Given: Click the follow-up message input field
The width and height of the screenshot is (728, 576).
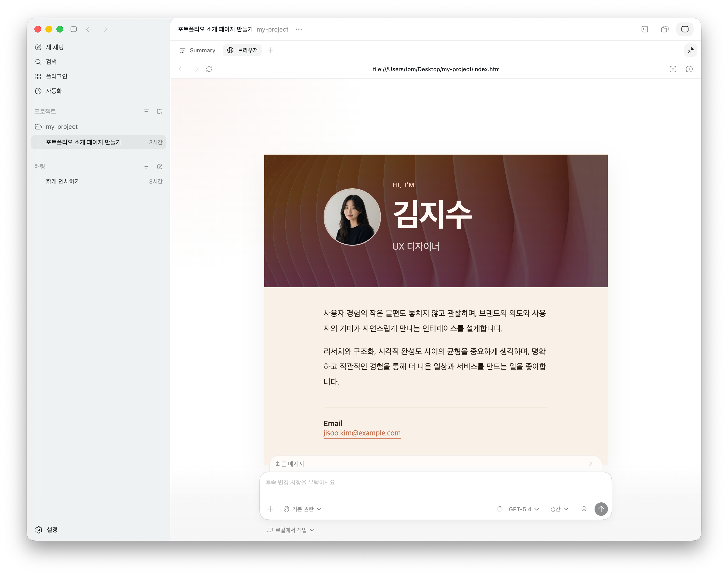Looking at the screenshot, I should click(435, 486).
